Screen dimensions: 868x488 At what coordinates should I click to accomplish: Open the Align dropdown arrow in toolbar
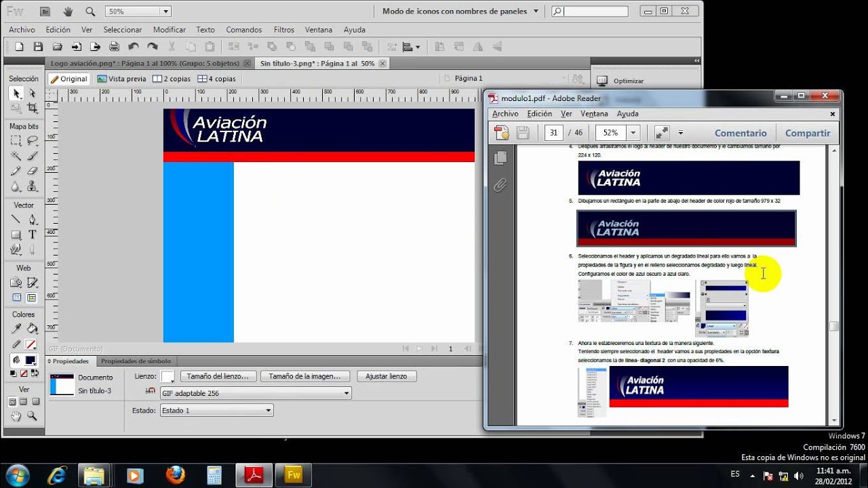tap(418, 47)
